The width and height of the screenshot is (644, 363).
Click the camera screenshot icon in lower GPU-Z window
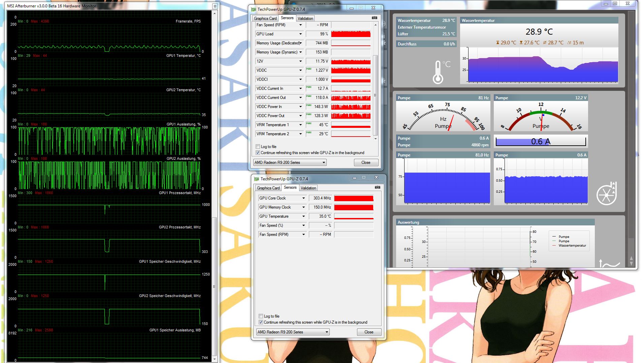[x=377, y=187]
